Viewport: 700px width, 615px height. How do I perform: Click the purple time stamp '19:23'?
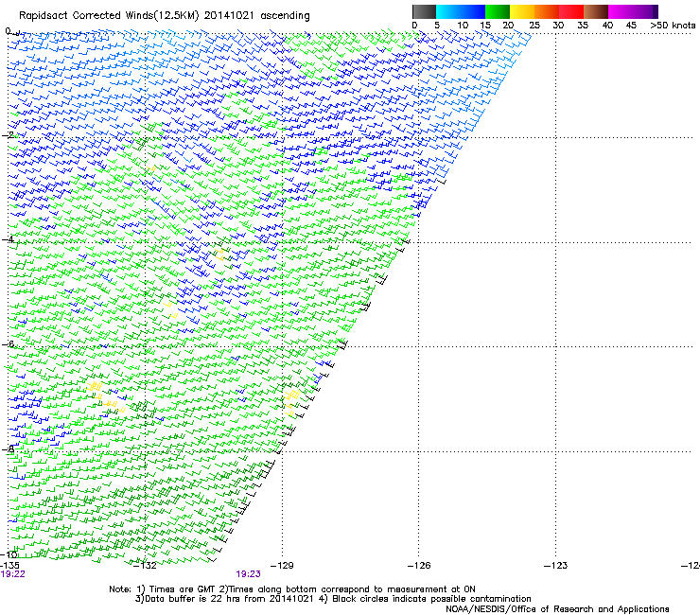[x=248, y=574]
